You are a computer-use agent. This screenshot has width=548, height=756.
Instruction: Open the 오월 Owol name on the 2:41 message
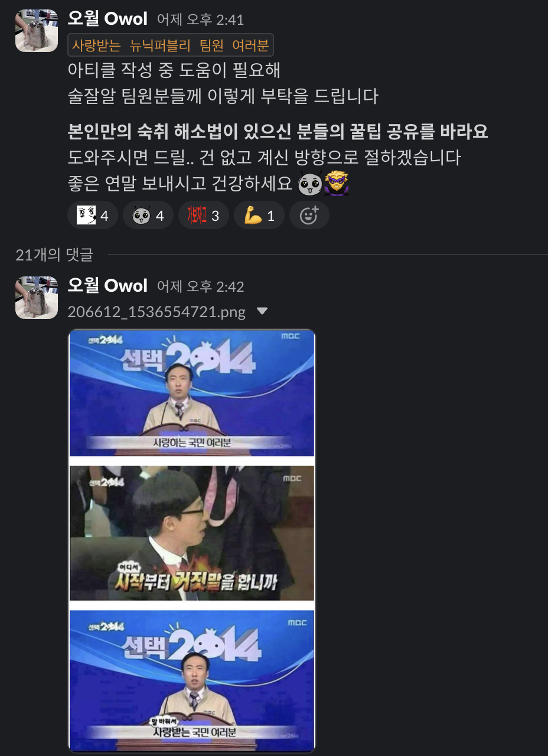click(107, 19)
